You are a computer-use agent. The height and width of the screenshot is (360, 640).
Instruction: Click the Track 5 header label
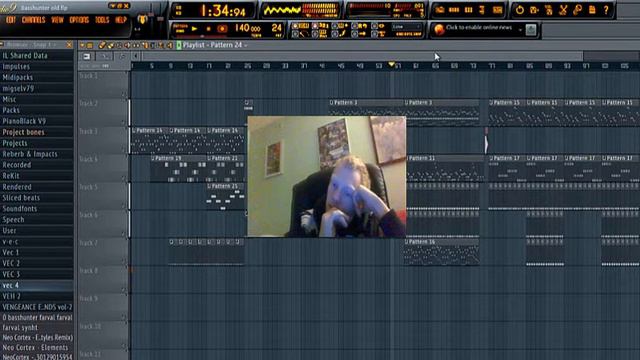tap(89, 187)
